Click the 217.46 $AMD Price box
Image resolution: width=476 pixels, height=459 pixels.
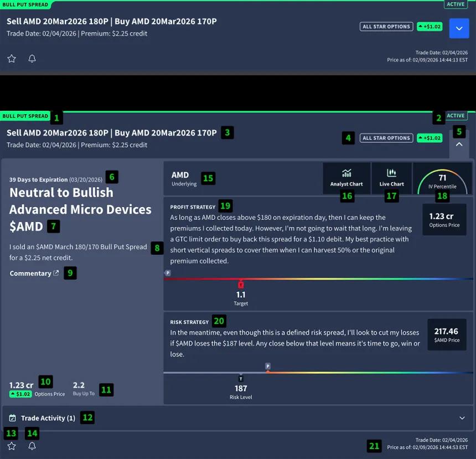tap(447, 334)
